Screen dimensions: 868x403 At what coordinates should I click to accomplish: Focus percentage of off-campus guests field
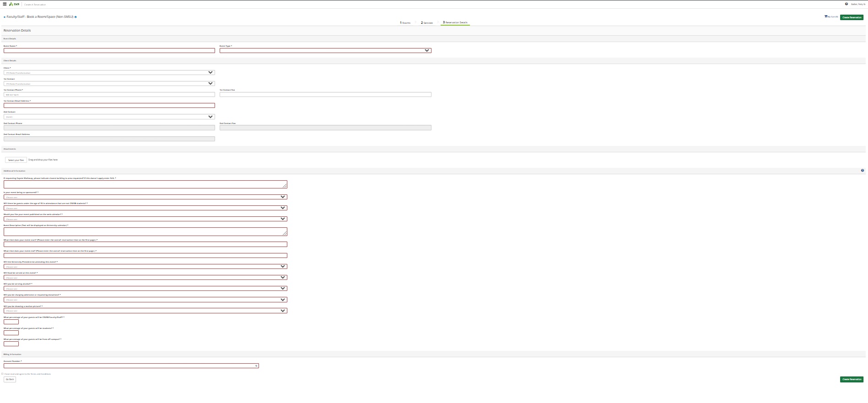point(11,344)
